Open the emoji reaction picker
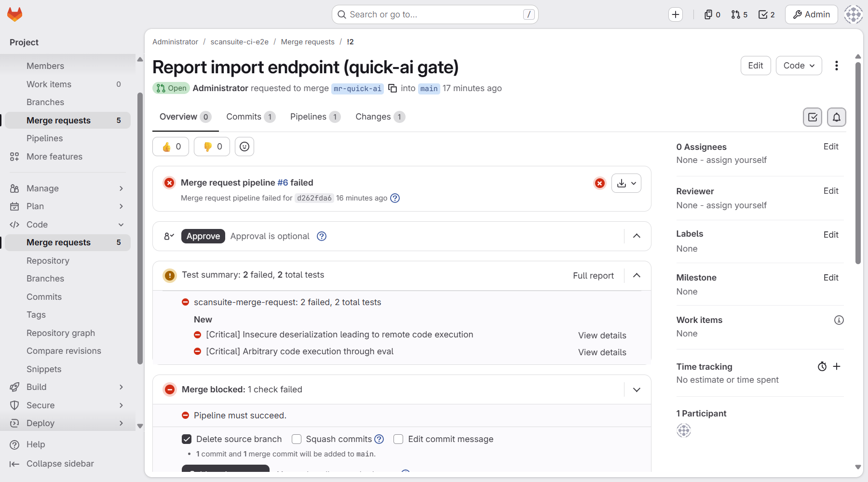The width and height of the screenshot is (868, 482). point(244,147)
